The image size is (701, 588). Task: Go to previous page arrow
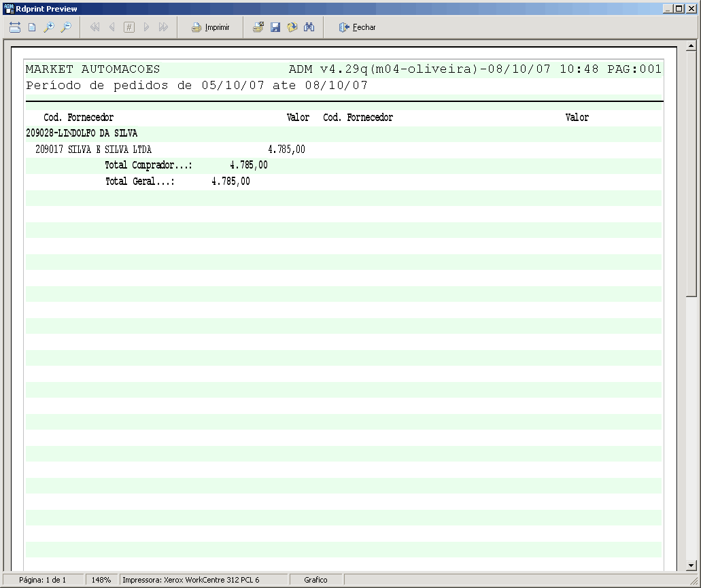click(x=112, y=27)
